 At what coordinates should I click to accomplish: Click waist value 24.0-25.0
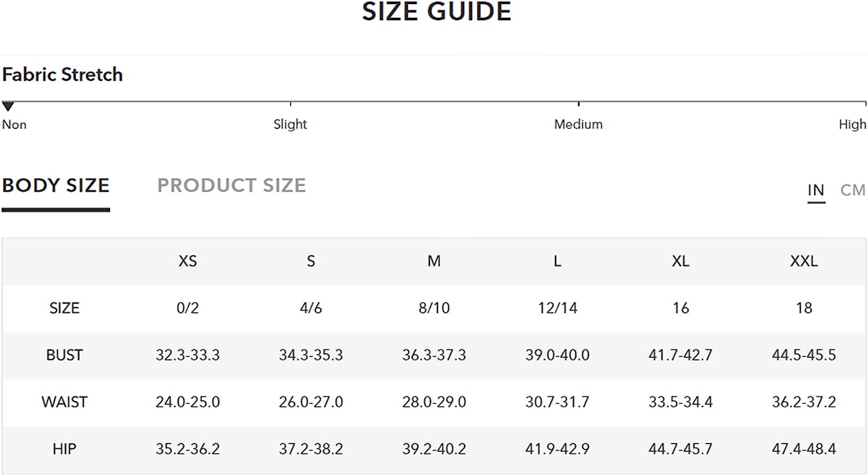click(x=187, y=402)
